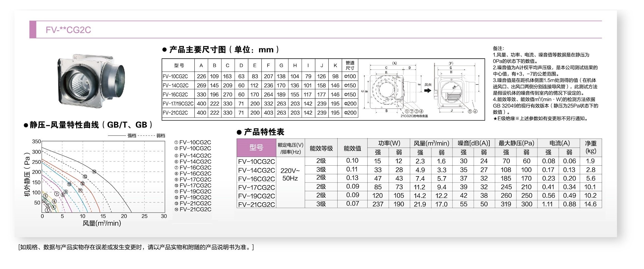Click the (A) dimension label on diagram
644x269 pixels.
394,63
